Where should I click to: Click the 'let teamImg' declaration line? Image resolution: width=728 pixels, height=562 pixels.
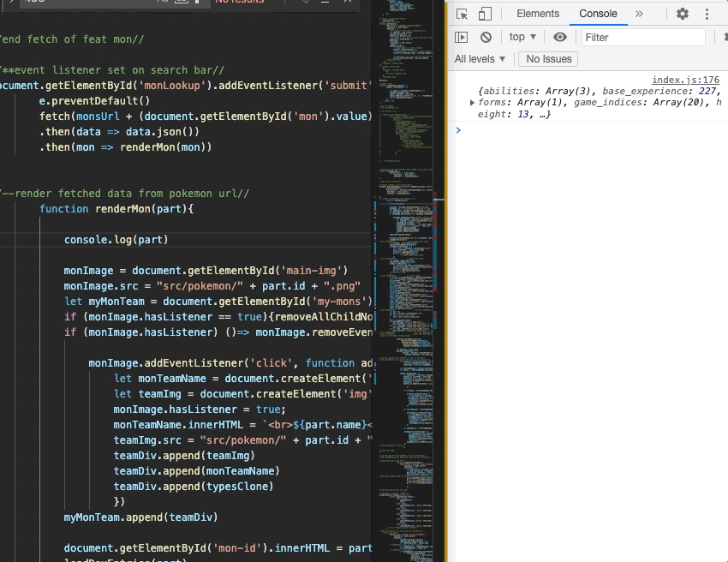243,394
